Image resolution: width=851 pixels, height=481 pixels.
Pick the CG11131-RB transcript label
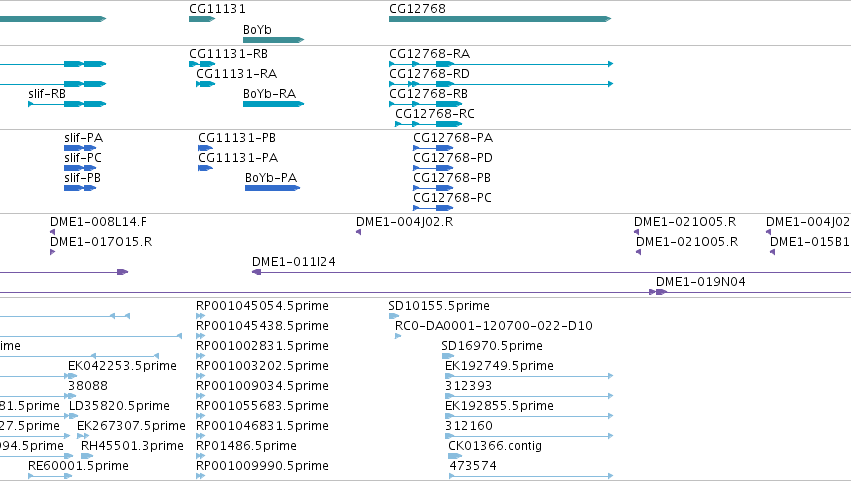coord(228,54)
